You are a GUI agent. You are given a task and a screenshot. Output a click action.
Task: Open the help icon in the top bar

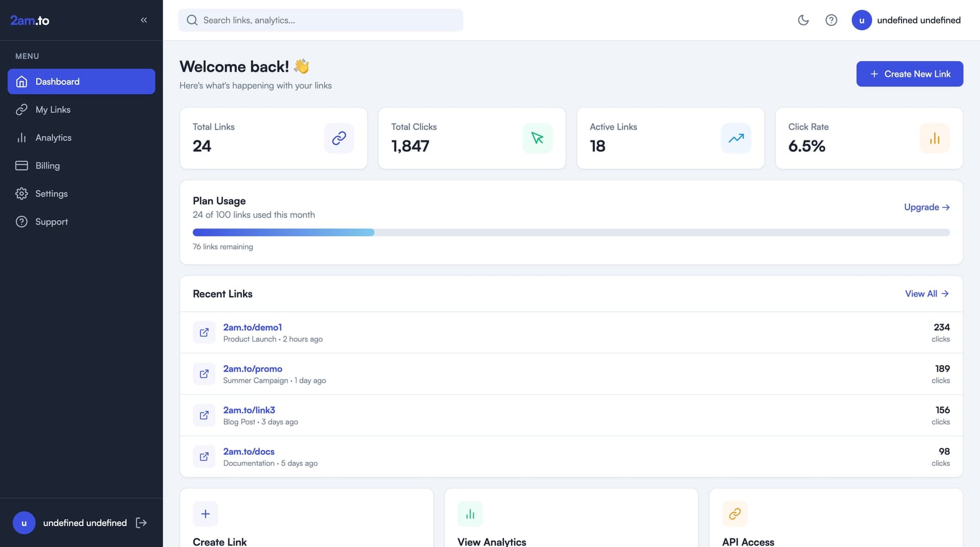831,20
